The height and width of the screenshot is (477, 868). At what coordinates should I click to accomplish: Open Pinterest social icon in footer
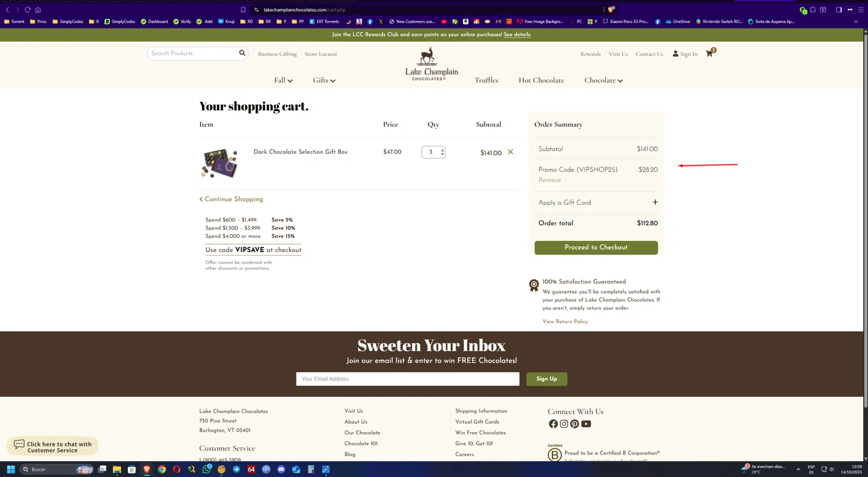click(575, 424)
